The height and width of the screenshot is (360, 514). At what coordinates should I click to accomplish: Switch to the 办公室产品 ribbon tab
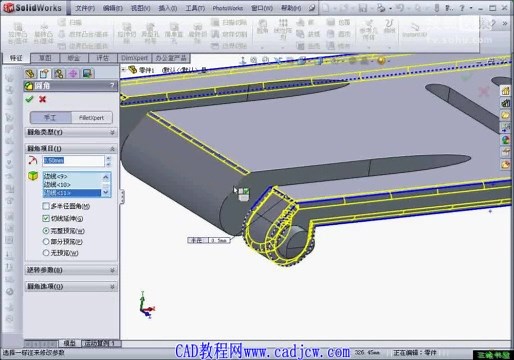pos(171,58)
